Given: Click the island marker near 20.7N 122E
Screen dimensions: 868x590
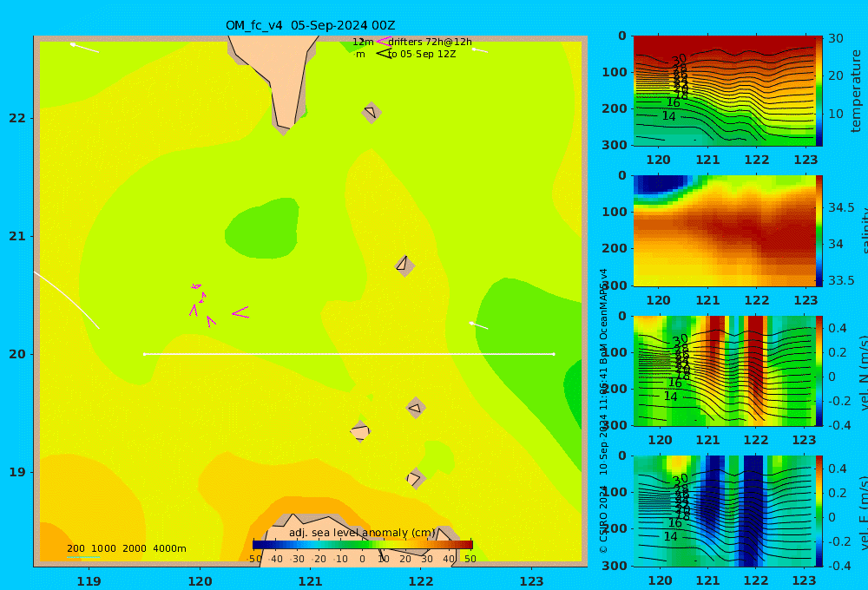Looking at the screenshot, I should tap(404, 265).
